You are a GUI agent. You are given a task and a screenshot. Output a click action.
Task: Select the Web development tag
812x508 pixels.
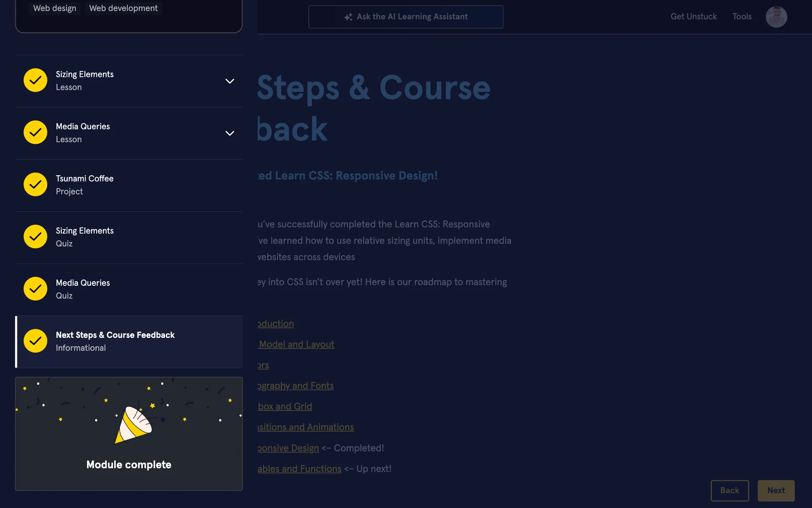123,8
